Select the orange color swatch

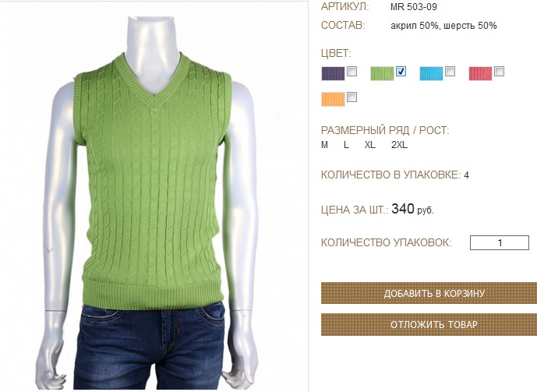pos(334,100)
